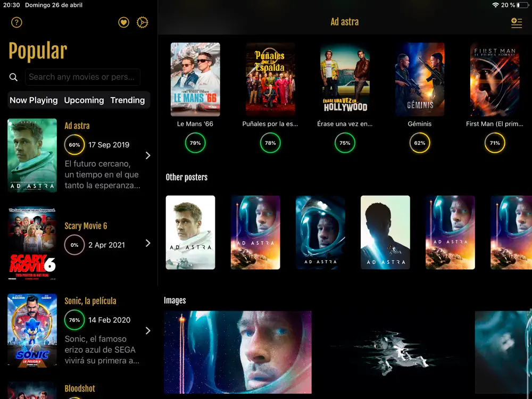This screenshot has width=532, height=399.
Task: Click Other posters heading
Action: point(187,177)
